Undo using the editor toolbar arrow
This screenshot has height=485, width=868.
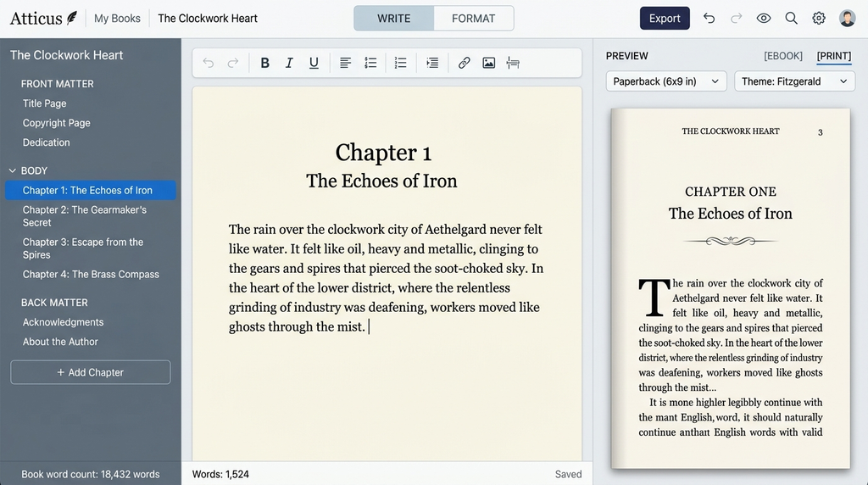tap(209, 63)
